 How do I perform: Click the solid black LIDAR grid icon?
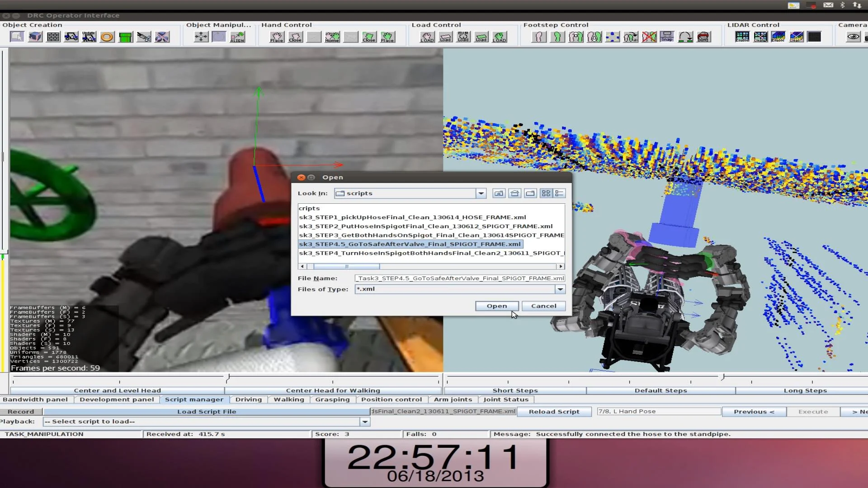click(814, 37)
